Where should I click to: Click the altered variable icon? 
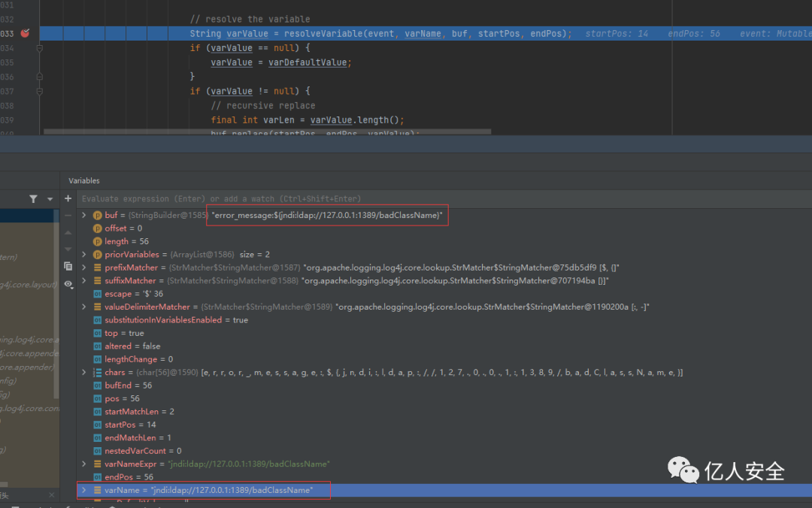coord(97,346)
